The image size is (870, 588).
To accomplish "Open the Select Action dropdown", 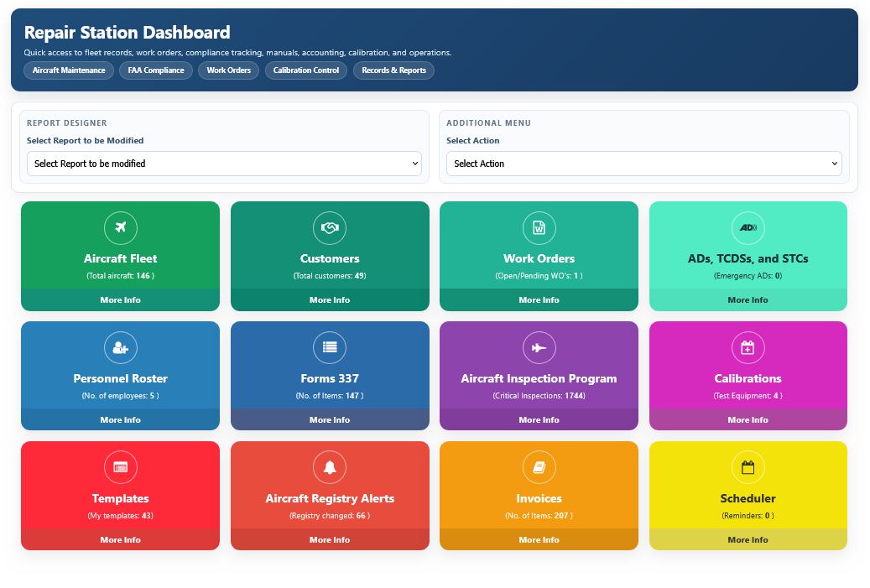I will coord(643,164).
